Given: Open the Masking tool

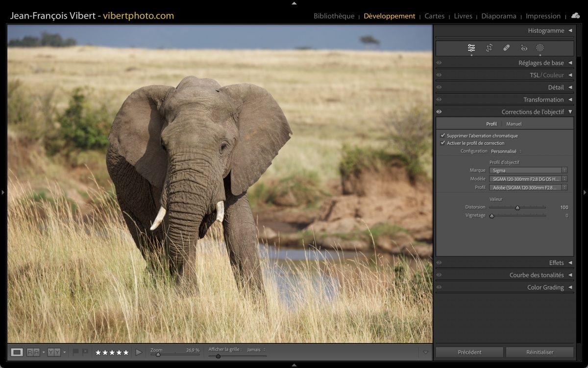Looking at the screenshot, I should [540, 48].
